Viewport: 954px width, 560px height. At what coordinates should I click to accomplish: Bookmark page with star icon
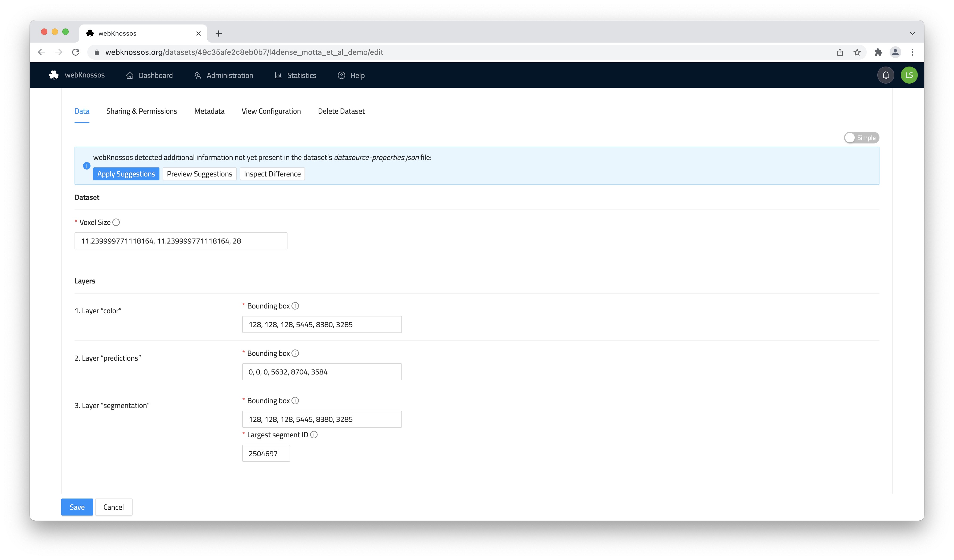857,52
